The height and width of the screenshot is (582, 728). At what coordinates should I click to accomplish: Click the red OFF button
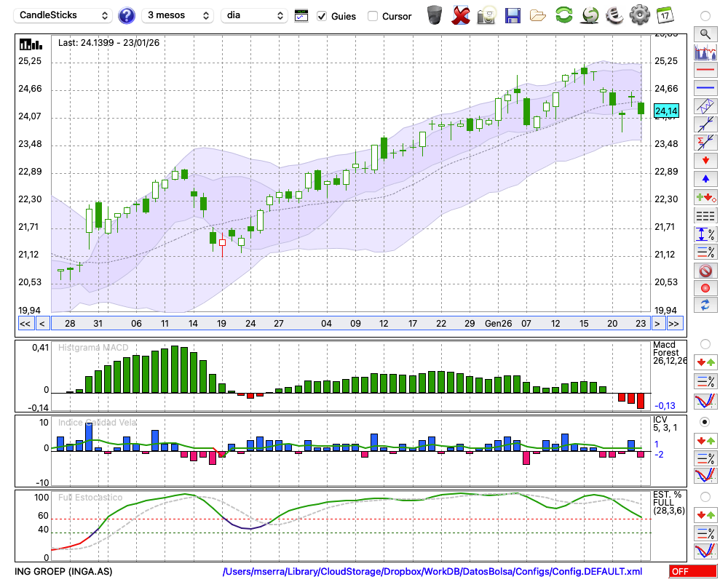click(x=692, y=572)
